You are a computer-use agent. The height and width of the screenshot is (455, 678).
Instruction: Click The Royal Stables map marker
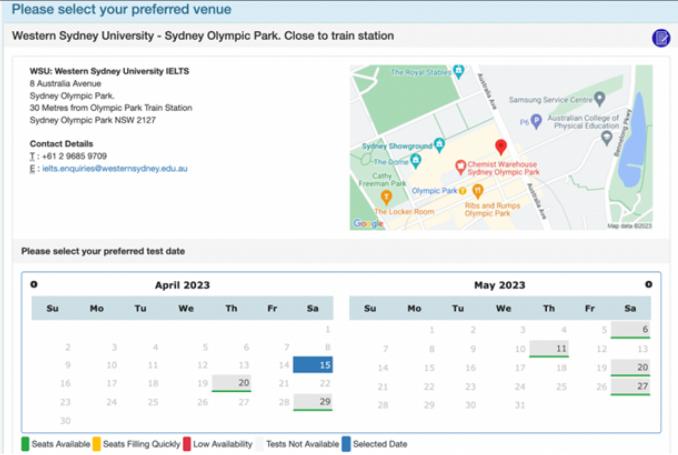click(459, 71)
